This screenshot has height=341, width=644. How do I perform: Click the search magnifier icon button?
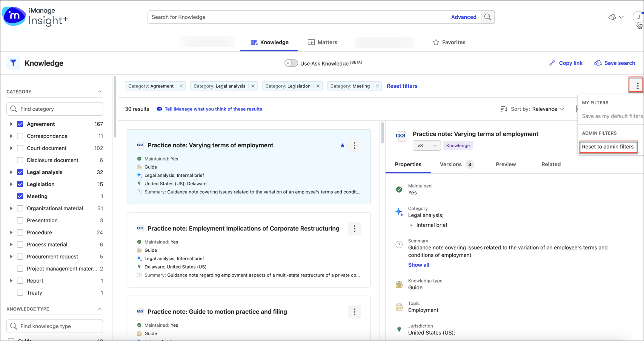tap(487, 17)
